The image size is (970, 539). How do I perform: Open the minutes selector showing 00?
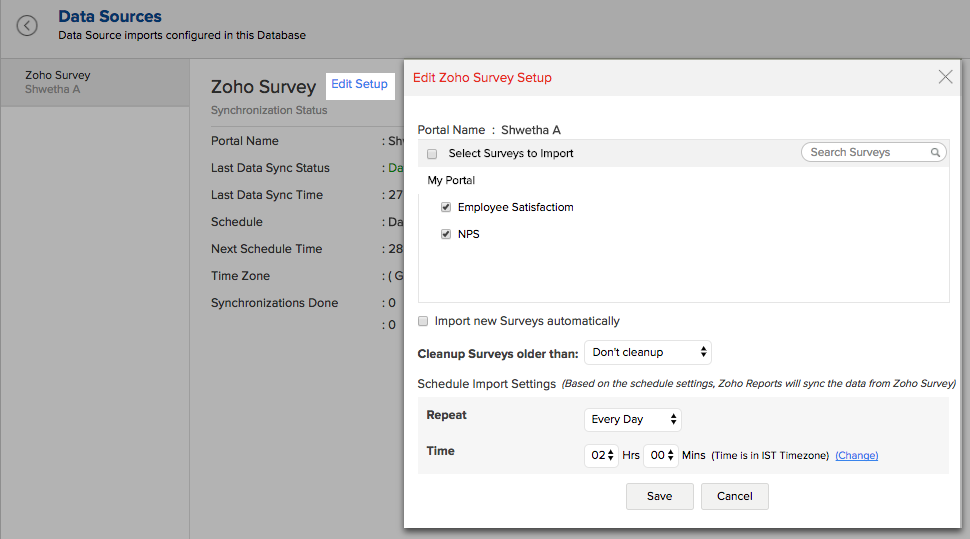[660, 455]
